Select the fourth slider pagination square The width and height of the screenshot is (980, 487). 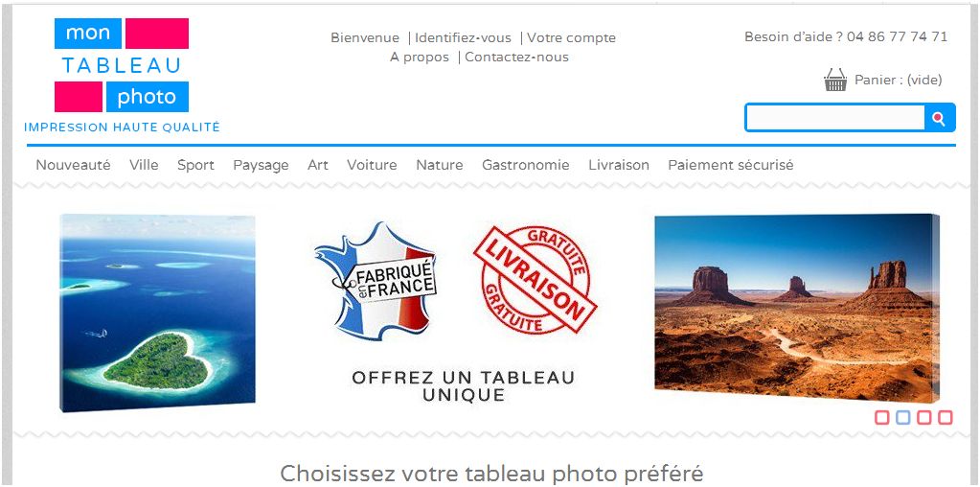(x=946, y=418)
